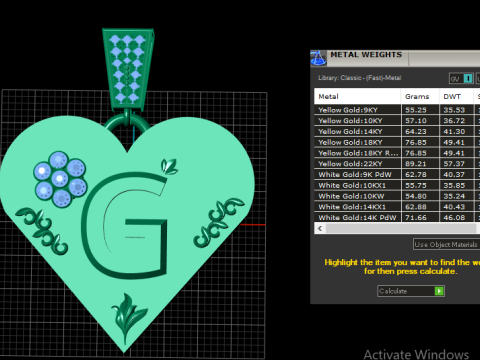Click the 62.78 grams cell
This screenshot has height=360, width=480.
click(420, 174)
